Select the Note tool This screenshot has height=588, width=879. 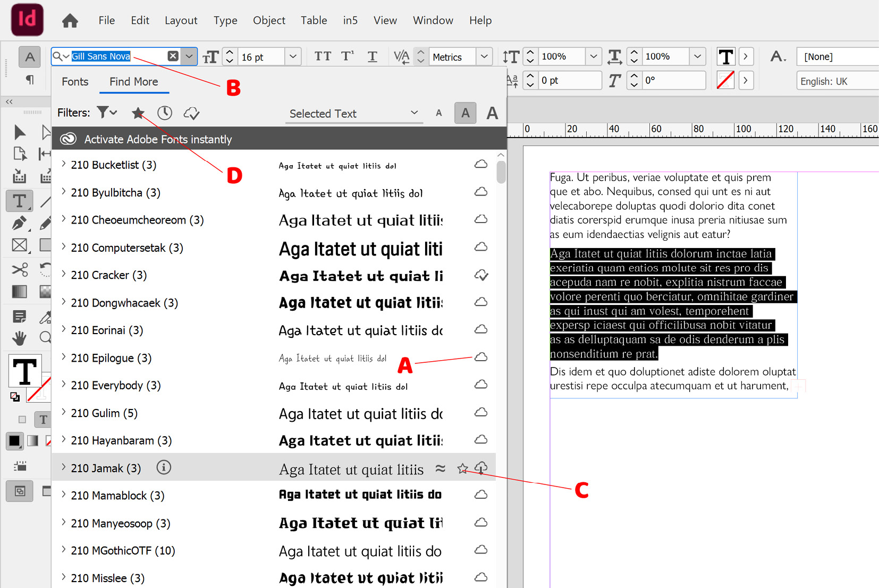[x=20, y=317]
